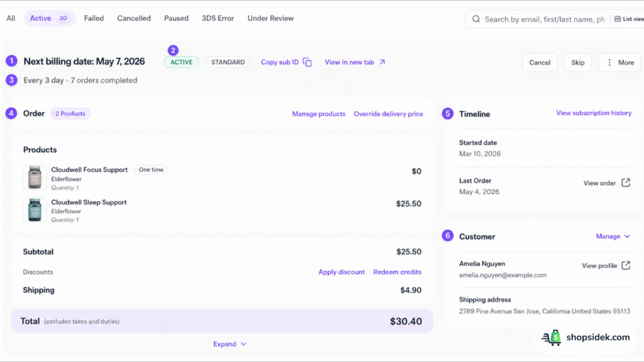This screenshot has width=644, height=362.
Task: Click the STANDARD plan badge
Action: (x=228, y=62)
